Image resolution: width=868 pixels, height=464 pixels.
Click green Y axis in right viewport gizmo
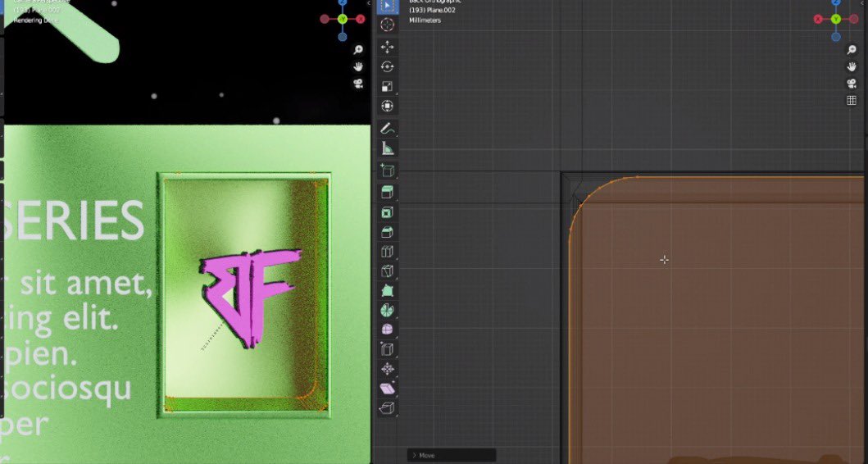click(836, 20)
